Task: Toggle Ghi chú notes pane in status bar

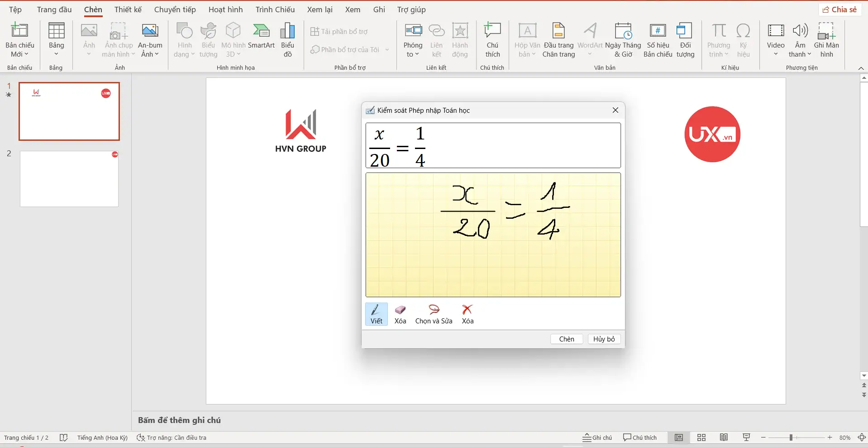Action: [x=597, y=437]
